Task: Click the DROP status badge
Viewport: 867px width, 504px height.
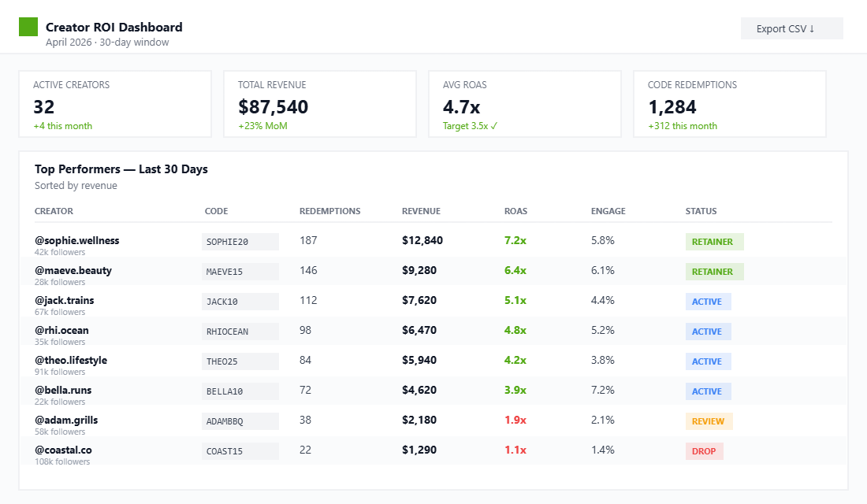Action: pos(704,450)
